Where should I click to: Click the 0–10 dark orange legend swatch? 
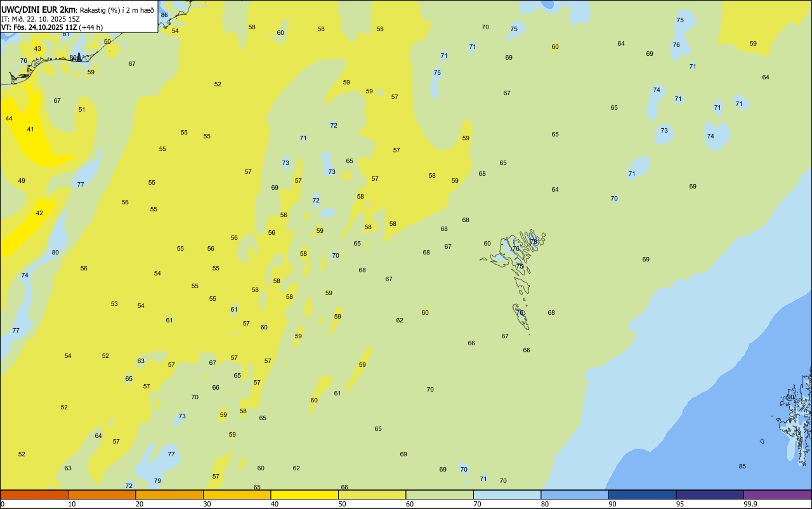(34, 494)
